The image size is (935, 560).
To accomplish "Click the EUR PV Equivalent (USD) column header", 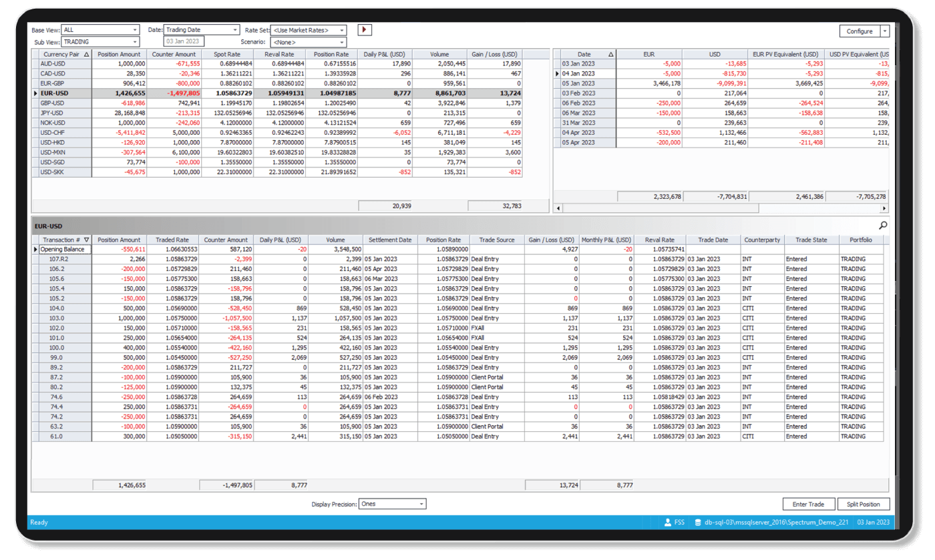I will [x=785, y=55].
